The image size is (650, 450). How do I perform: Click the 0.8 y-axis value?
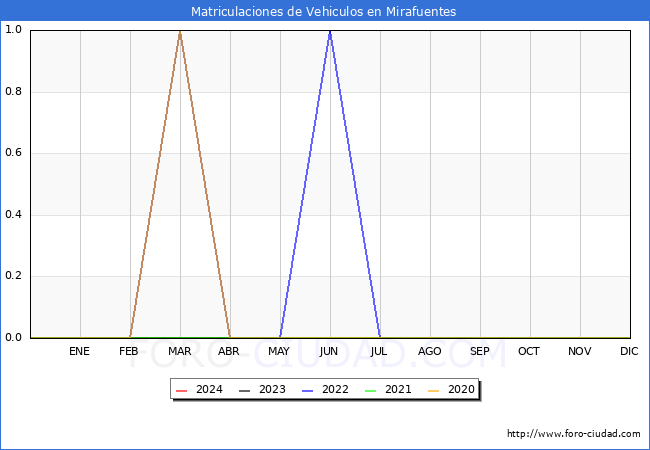pos(13,92)
